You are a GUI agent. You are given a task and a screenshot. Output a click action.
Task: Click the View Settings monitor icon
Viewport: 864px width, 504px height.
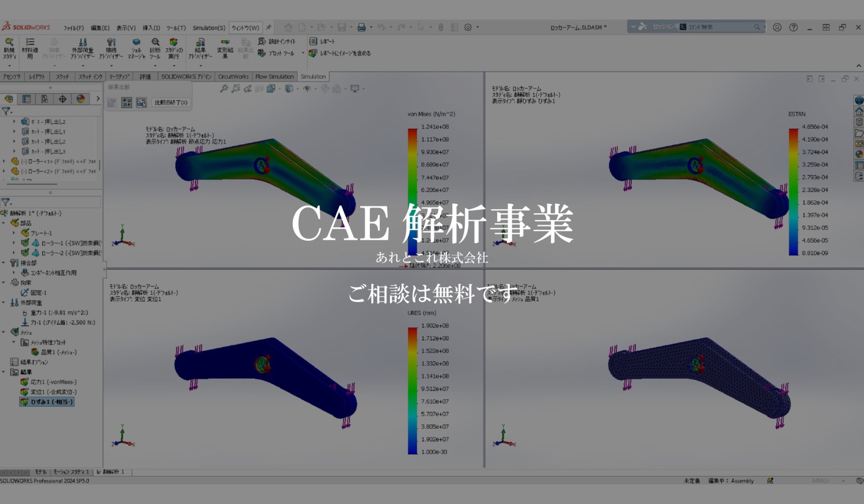(355, 89)
